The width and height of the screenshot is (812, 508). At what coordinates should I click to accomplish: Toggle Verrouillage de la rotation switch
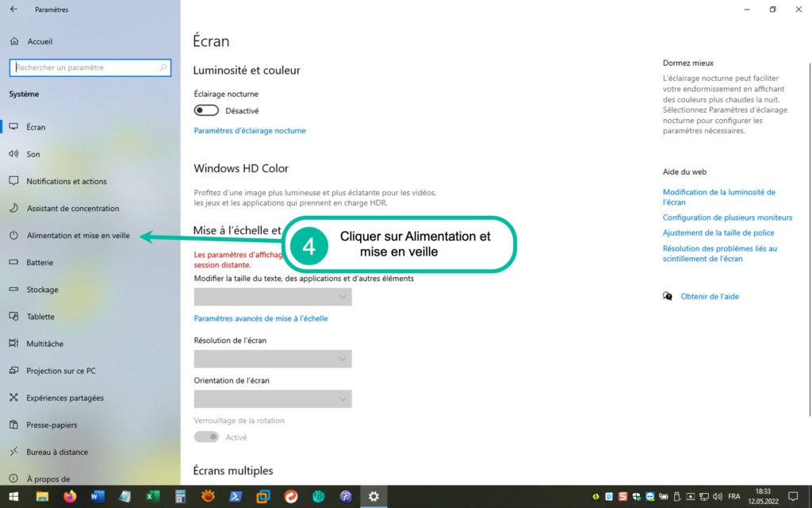(206, 437)
